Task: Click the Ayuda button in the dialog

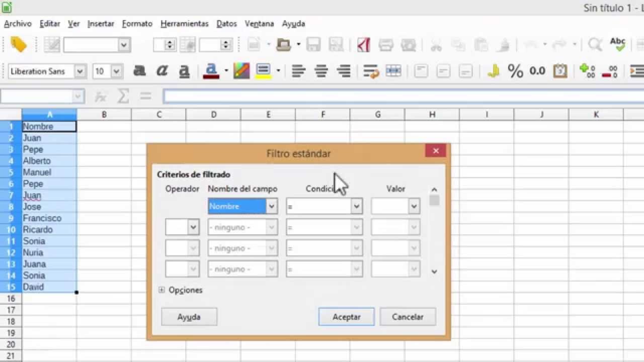Action: (189, 317)
